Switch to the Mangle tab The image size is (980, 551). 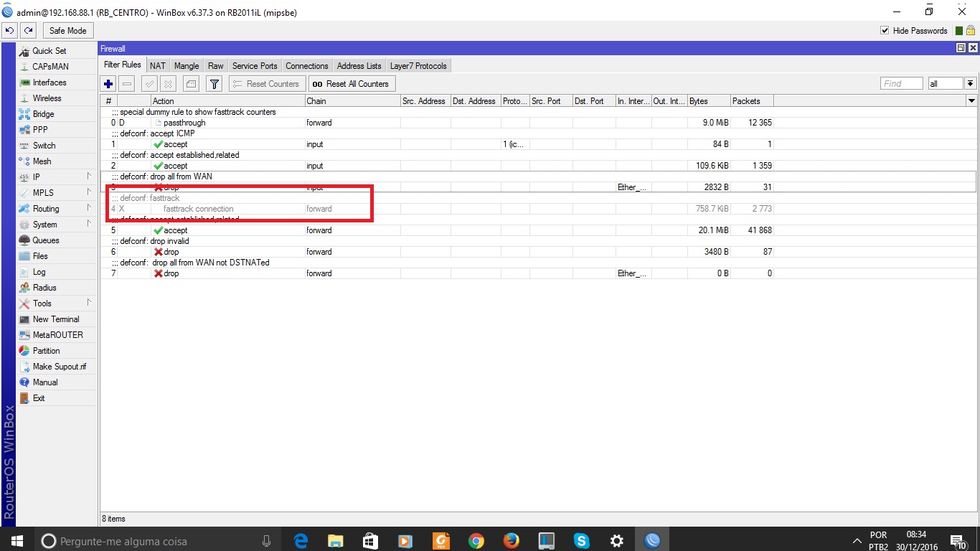[187, 66]
